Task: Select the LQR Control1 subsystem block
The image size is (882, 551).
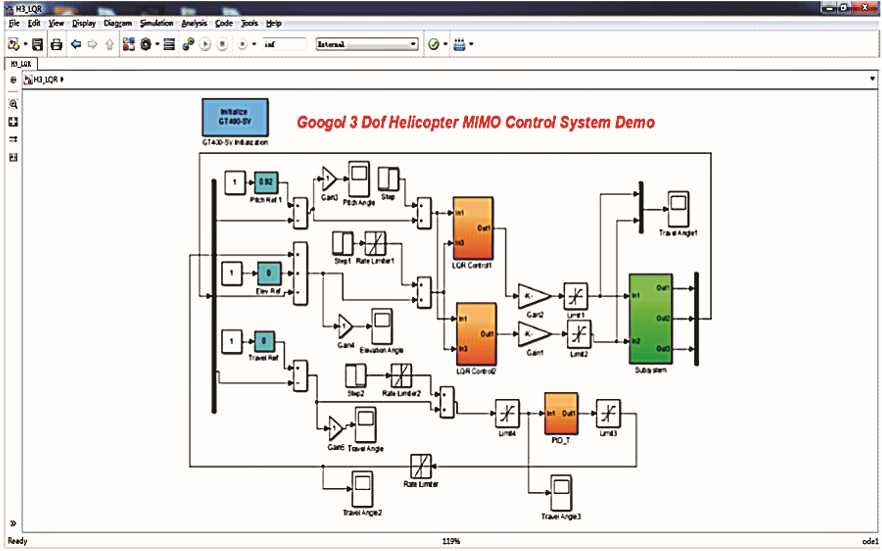Action: coord(474,228)
